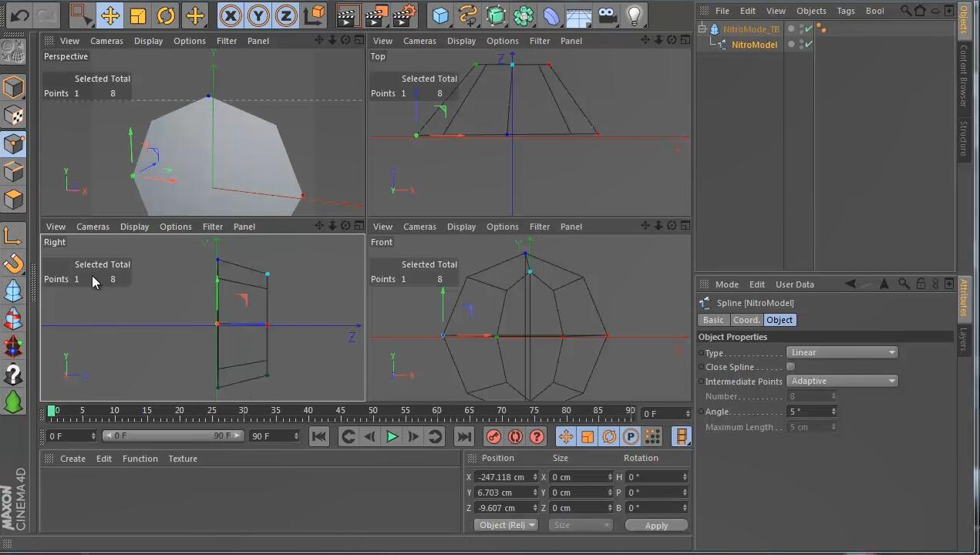
Task: Click the question mark help icon
Action: pyautogui.click(x=13, y=375)
